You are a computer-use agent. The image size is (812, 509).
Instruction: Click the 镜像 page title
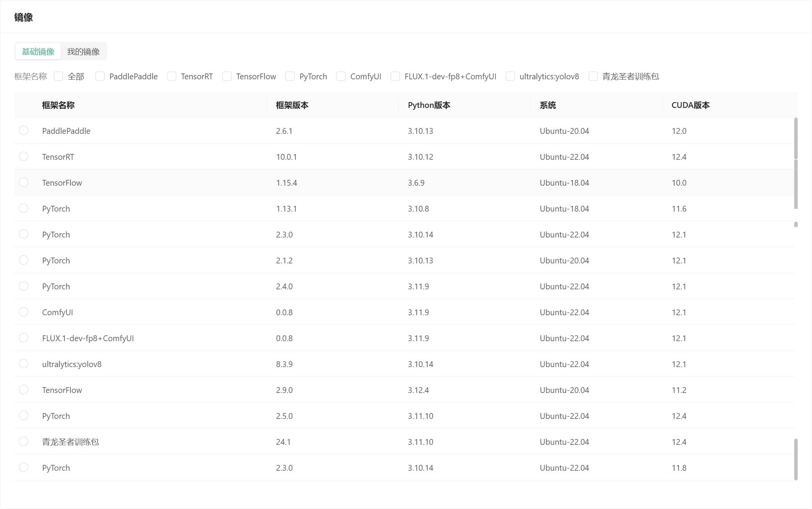[x=23, y=17]
